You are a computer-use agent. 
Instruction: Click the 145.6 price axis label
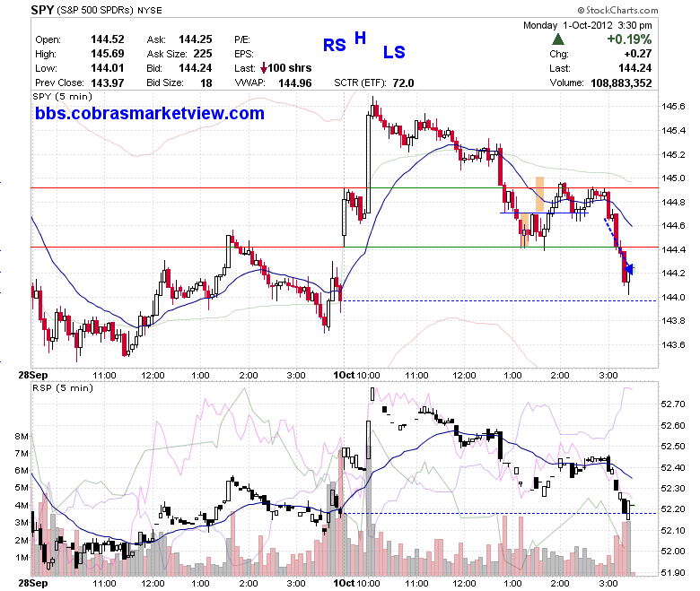pos(673,106)
